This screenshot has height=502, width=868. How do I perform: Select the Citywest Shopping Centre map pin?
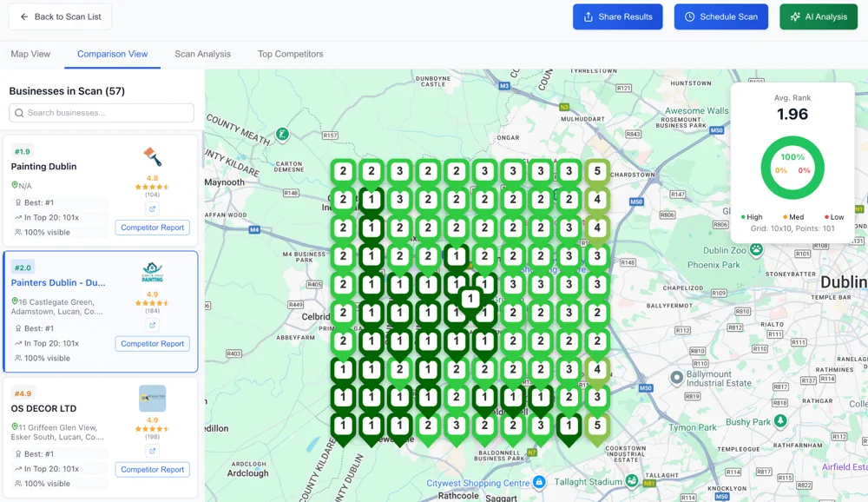point(539,482)
